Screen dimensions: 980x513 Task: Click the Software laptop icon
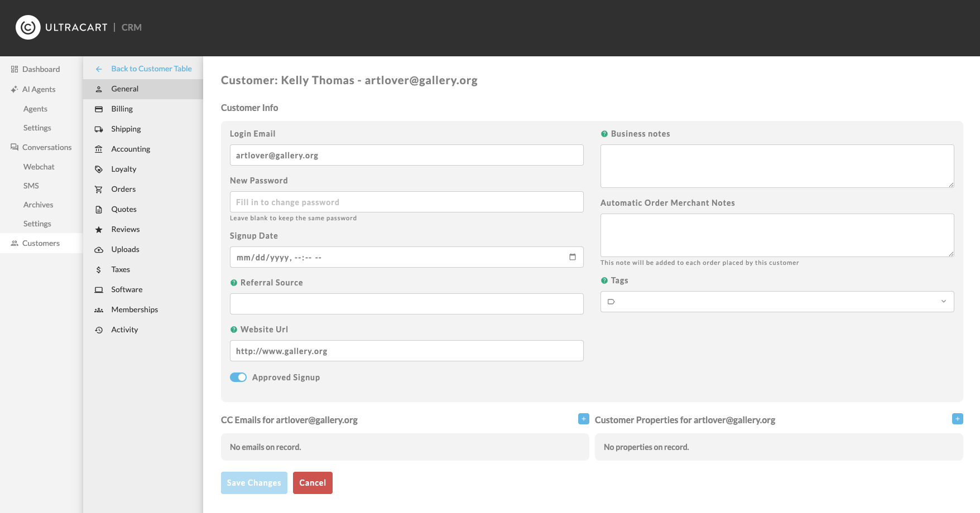click(99, 290)
